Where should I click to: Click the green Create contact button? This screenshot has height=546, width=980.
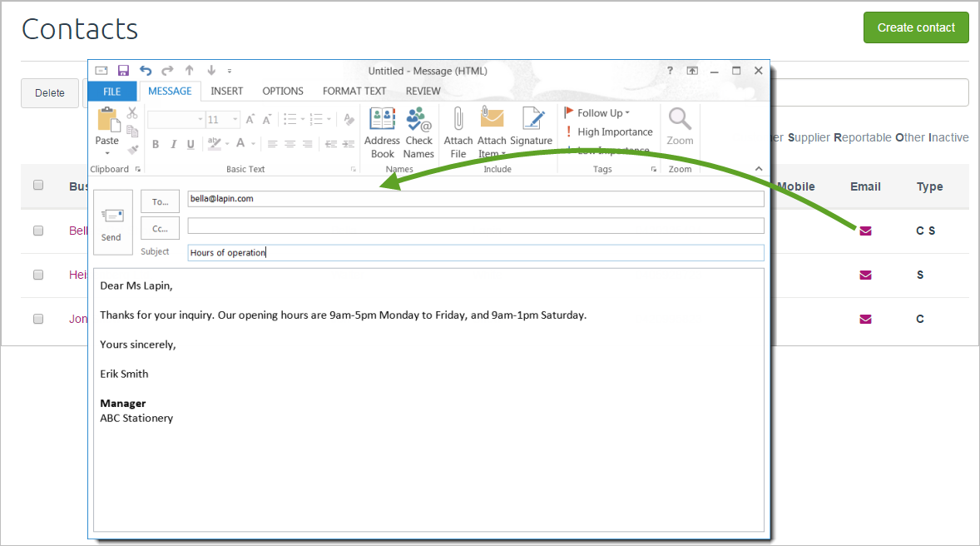[916, 27]
